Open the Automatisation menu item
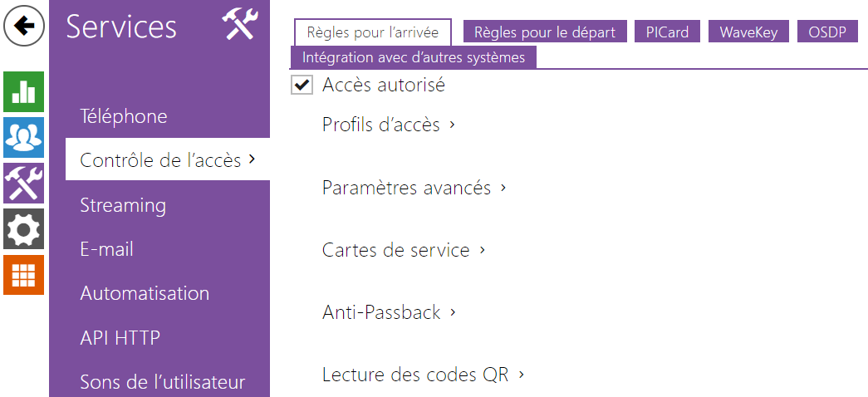868x397 pixels. [x=145, y=293]
